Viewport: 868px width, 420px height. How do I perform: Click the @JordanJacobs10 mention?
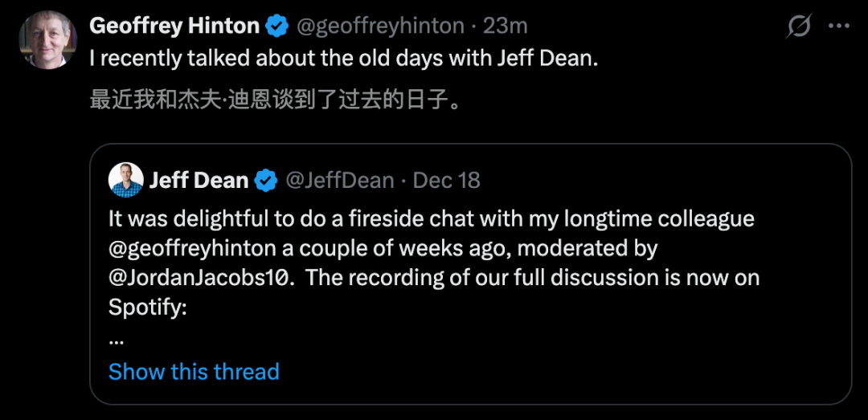click(x=200, y=278)
